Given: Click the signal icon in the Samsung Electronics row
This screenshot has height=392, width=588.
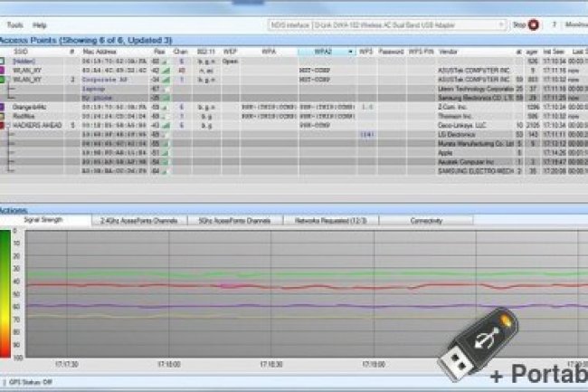Looking at the screenshot, I should 166,98.
